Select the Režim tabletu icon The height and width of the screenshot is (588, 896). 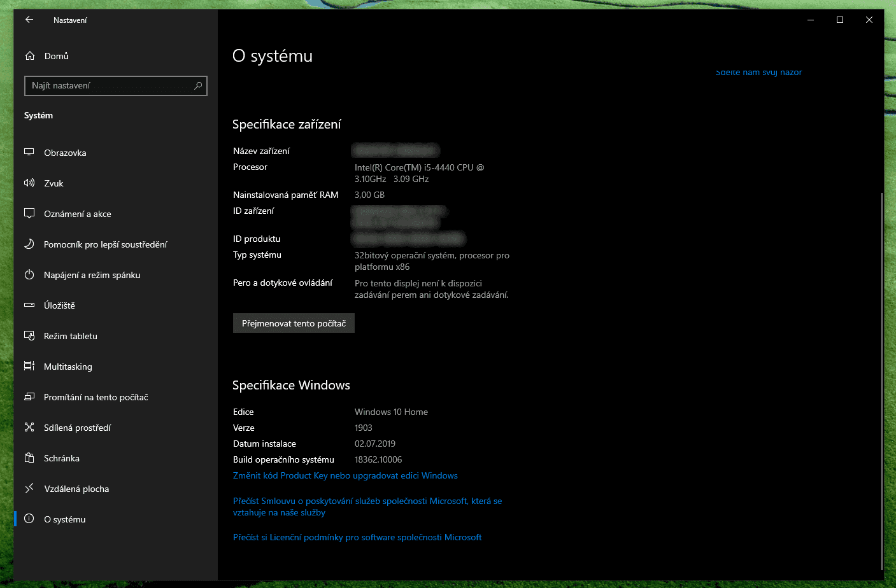pos(29,335)
